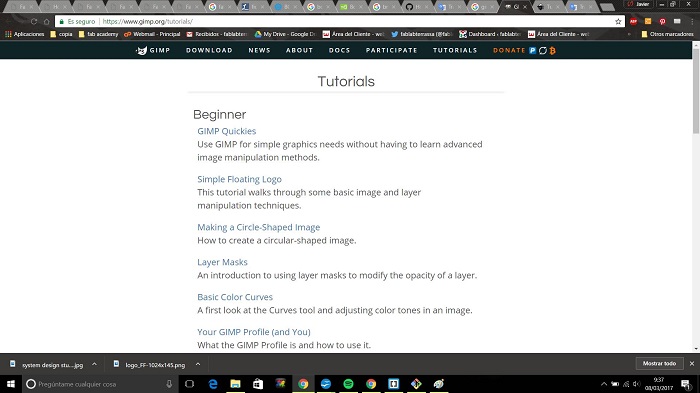Open the NEWS menu item
The image size is (700, 393).
(259, 50)
